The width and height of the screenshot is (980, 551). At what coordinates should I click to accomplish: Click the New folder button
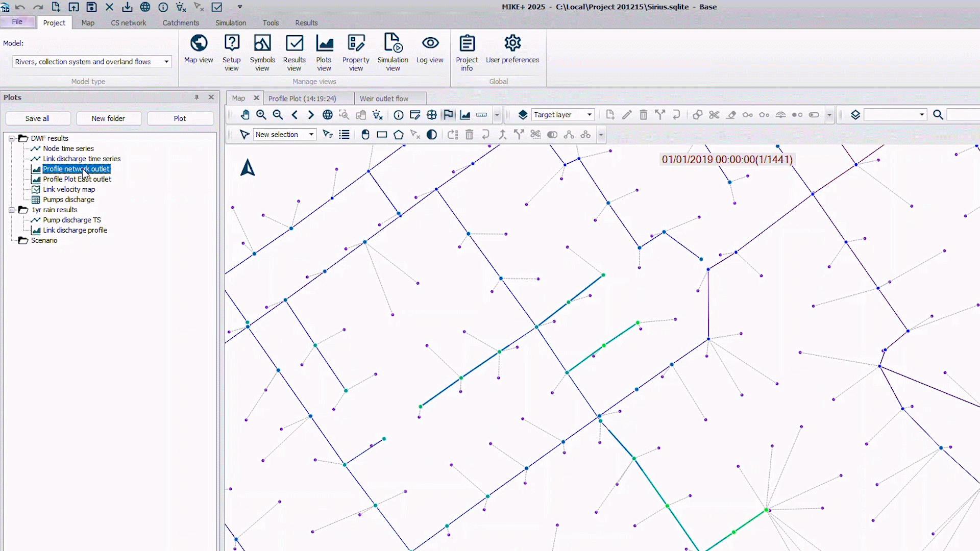pos(108,118)
